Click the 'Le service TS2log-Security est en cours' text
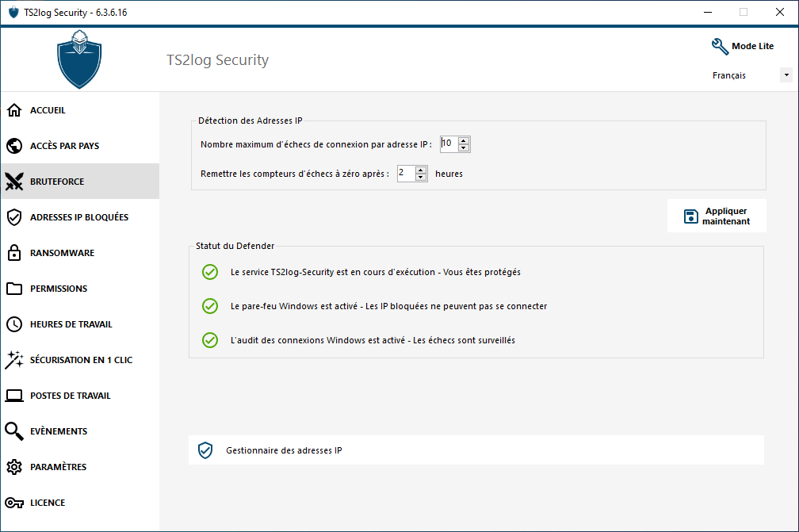Screen dimensions: 799x532 (x=376, y=272)
